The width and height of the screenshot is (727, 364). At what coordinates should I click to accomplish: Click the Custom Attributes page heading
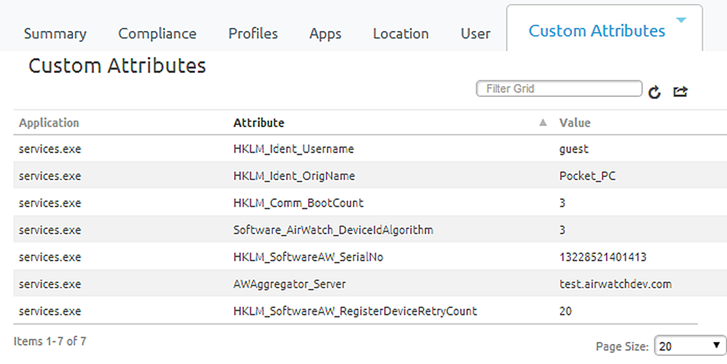click(117, 65)
